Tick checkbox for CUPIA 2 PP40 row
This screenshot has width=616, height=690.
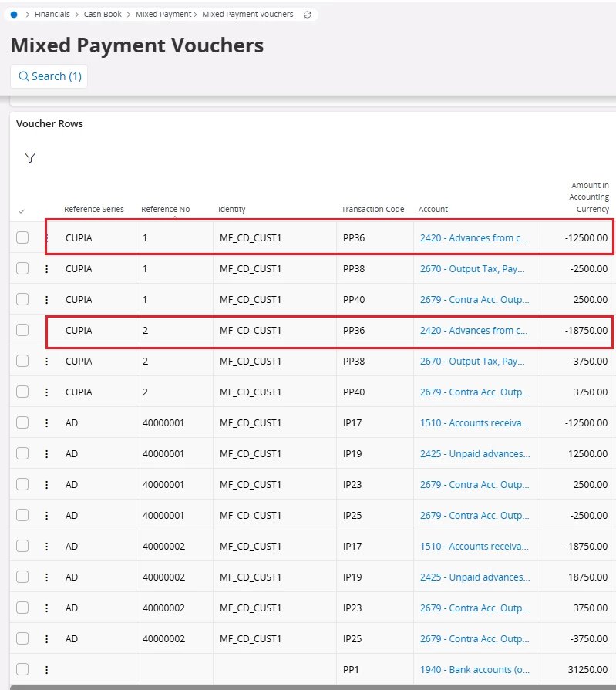(22, 392)
